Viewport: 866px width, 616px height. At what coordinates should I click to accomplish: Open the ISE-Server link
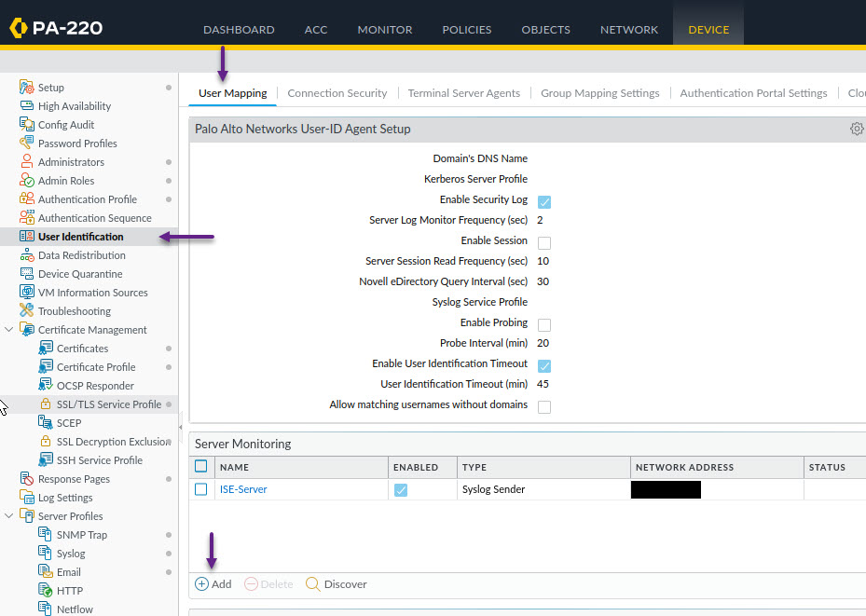pos(243,489)
